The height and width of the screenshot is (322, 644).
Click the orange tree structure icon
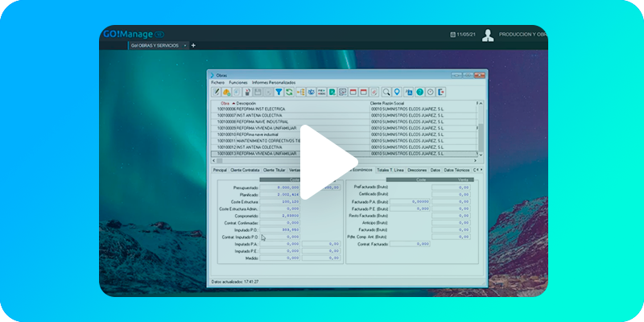click(300, 92)
